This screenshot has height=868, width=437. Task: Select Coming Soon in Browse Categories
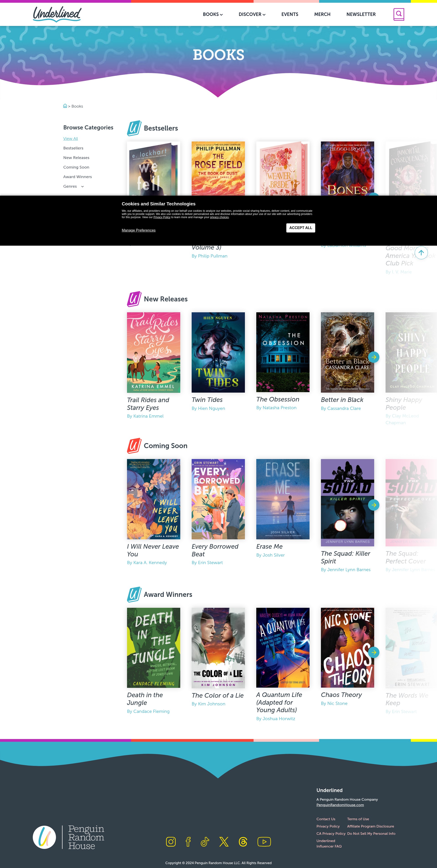76,167
